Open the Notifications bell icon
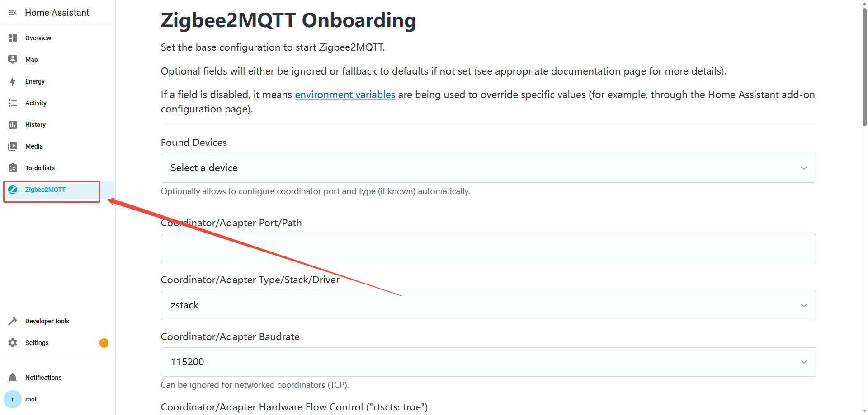This screenshot has width=868, height=415. [x=13, y=378]
